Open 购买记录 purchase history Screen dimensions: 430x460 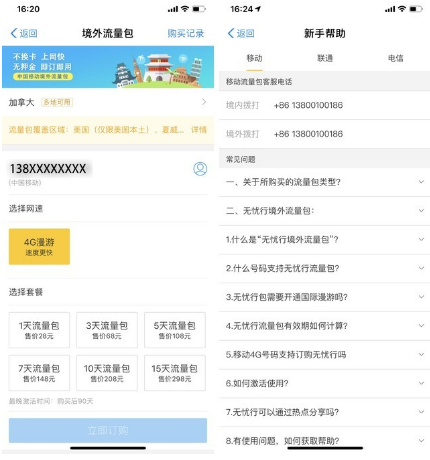(x=186, y=33)
